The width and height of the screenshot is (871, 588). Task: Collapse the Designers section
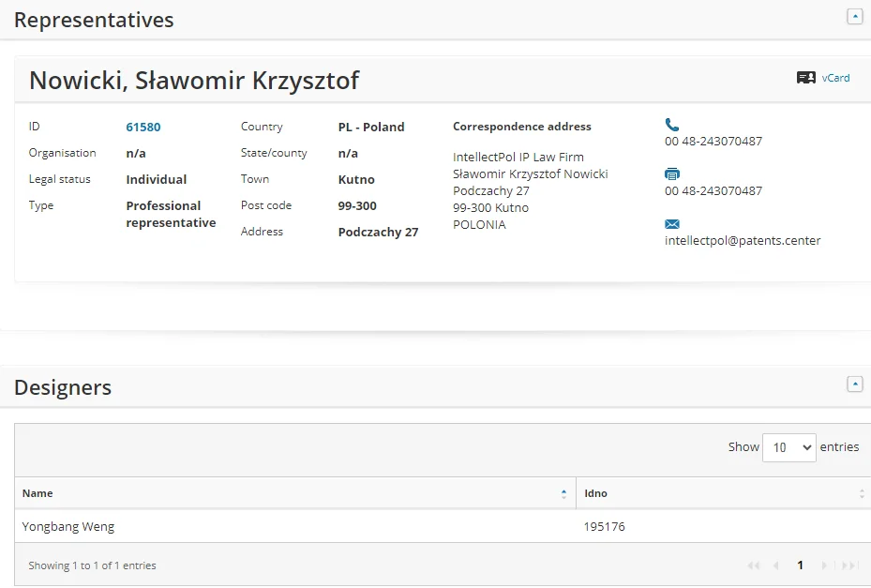(x=854, y=384)
